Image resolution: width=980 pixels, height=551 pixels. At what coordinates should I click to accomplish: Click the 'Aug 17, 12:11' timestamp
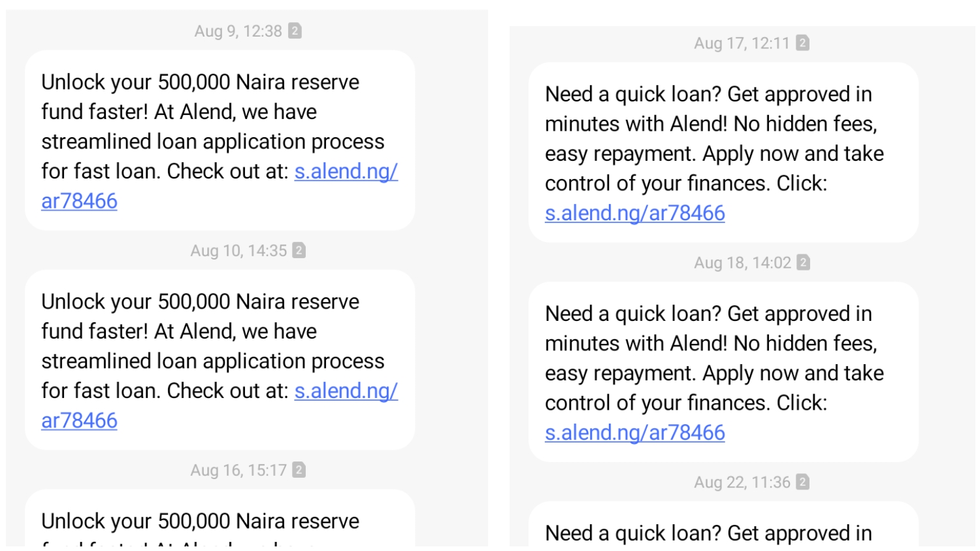tap(742, 44)
